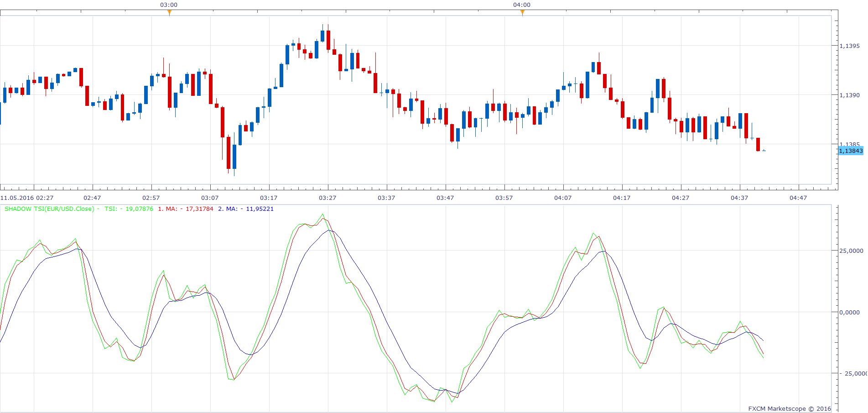
Task: Click the 02:47 time axis label
Action: click(x=92, y=198)
